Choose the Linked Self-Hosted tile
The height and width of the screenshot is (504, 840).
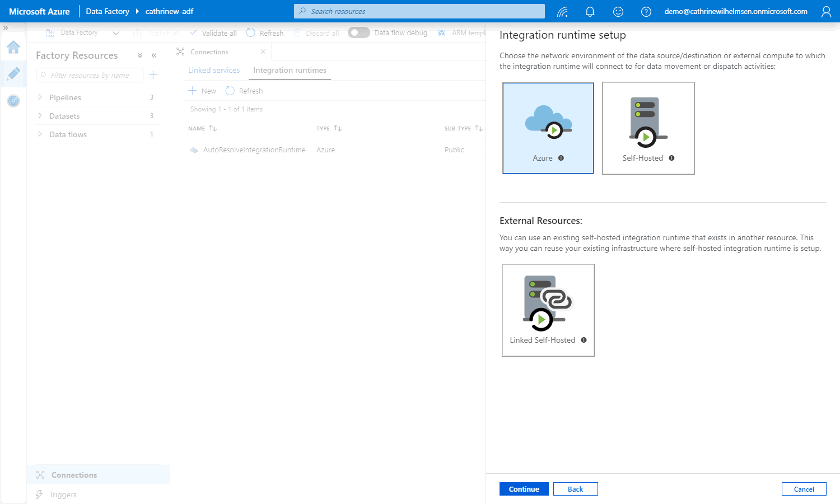pos(548,310)
